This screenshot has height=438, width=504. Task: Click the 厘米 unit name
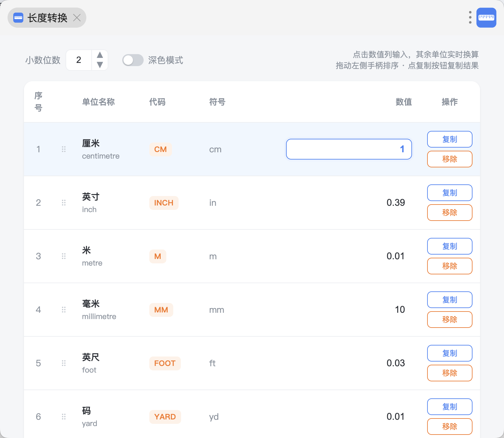pyautogui.click(x=91, y=143)
